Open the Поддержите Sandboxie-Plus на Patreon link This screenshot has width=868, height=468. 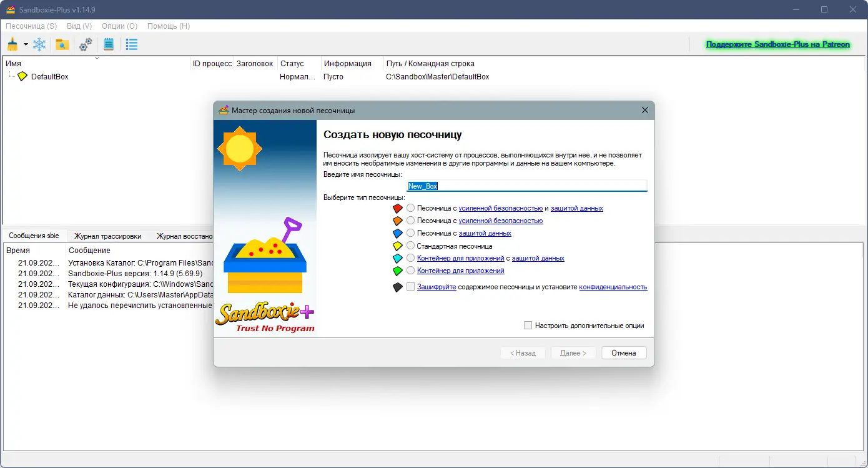tap(778, 44)
